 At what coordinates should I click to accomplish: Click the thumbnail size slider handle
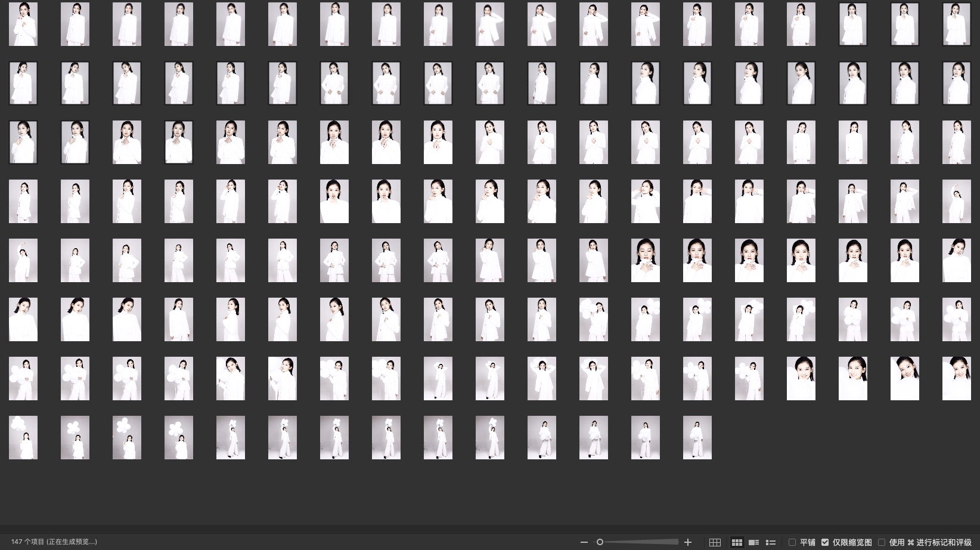click(x=600, y=542)
